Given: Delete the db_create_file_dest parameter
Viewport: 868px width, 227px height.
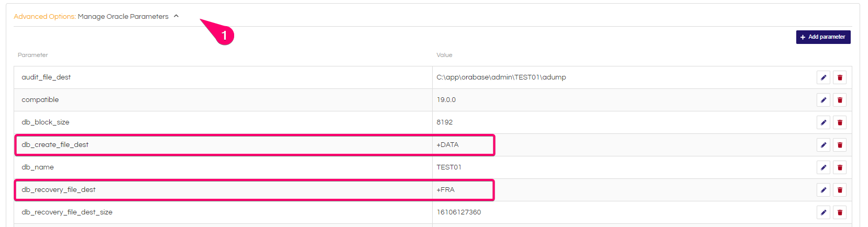Looking at the screenshot, I should 840,145.
